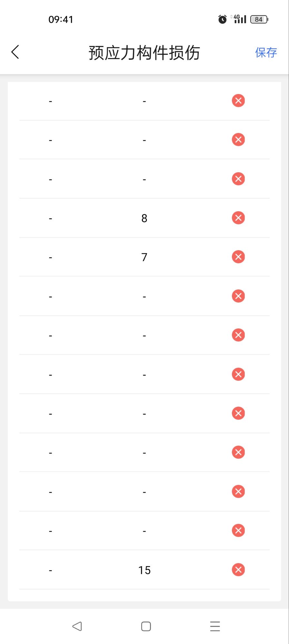This screenshot has width=289, height=644.
Task: Remove the second row in the list
Action: 238,140
